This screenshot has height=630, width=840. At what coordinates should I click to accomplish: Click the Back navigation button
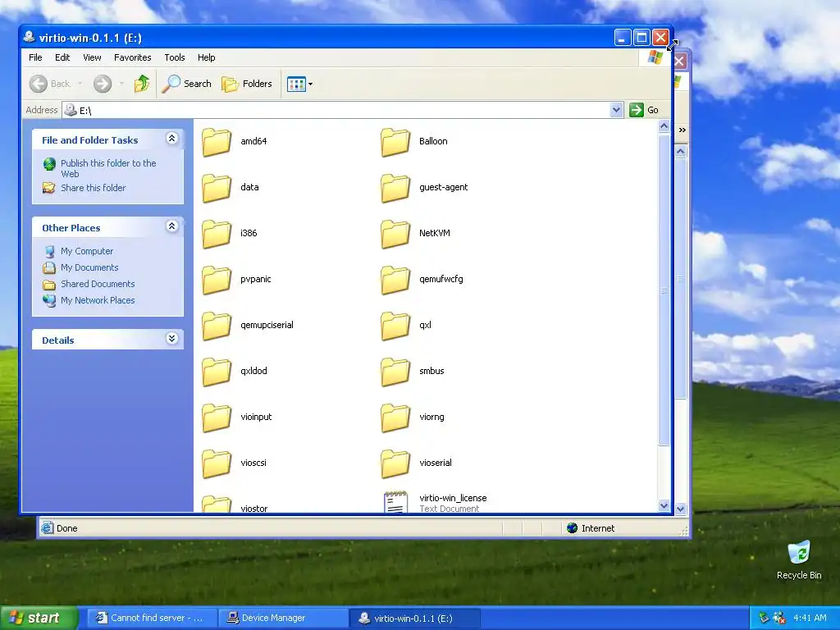tap(50, 84)
